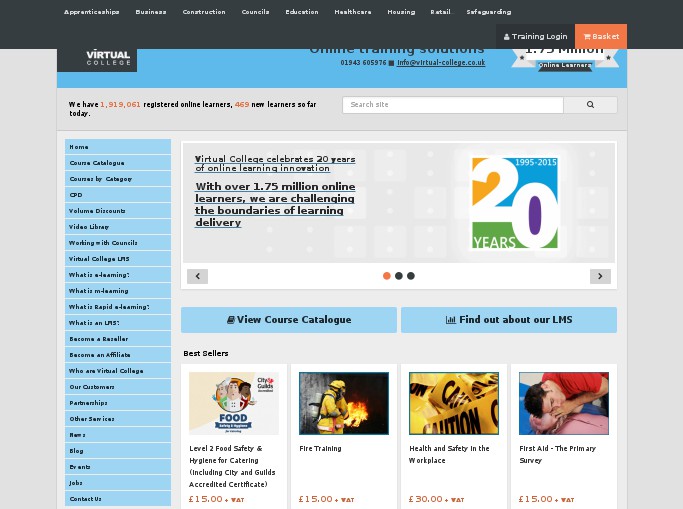This screenshot has height=509, width=683.
Task: Open Events sidebar link
Action: click(118, 467)
